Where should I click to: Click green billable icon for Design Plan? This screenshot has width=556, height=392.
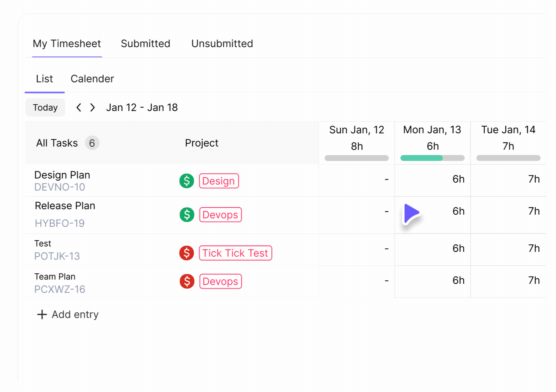tap(187, 181)
